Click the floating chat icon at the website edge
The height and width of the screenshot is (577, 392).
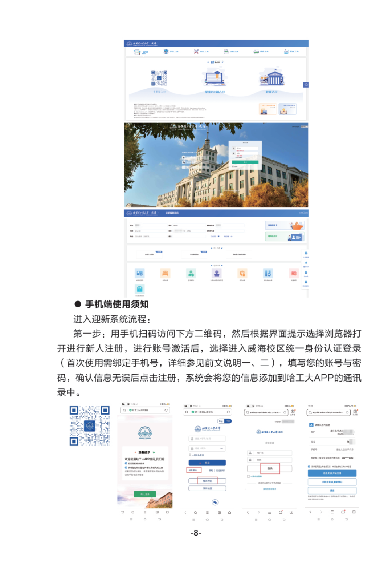coord(306,85)
